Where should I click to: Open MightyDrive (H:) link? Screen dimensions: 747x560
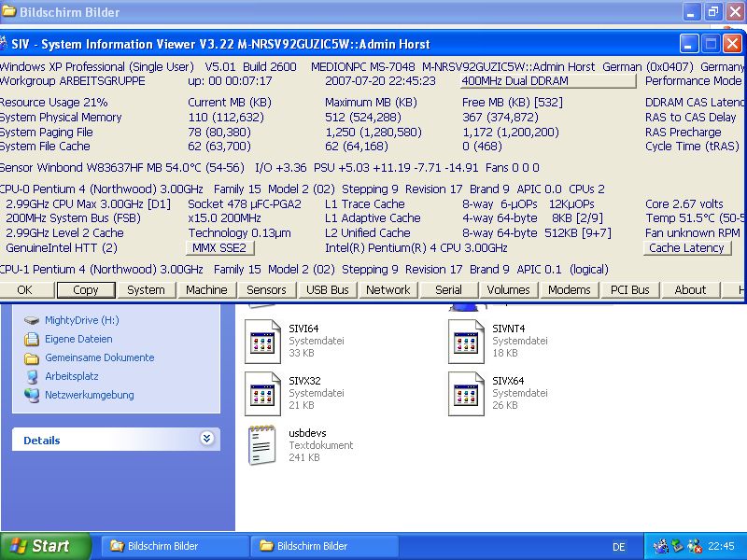pos(82,320)
